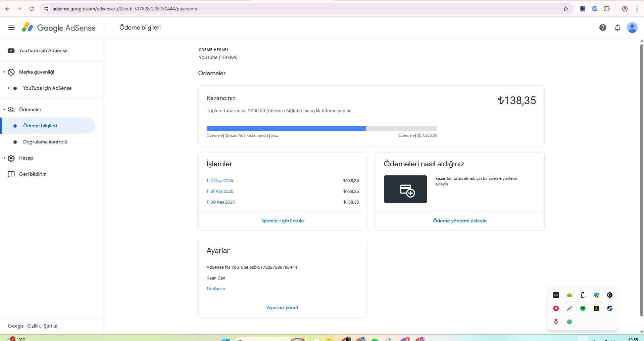The height and width of the screenshot is (341, 644).
Task: Click the dark cat extension icon
Action: pyautogui.click(x=583, y=9)
